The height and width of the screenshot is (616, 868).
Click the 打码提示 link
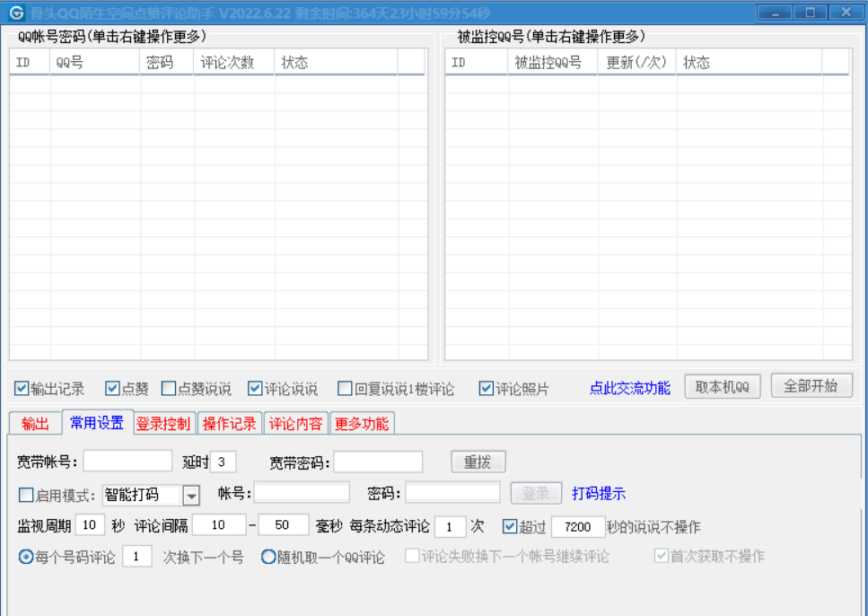599,494
